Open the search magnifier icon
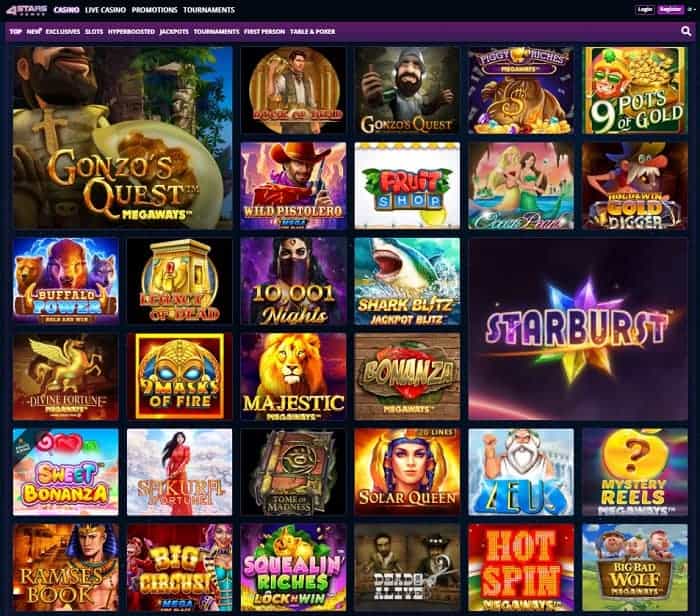This screenshot has width=700, height=616. (x=686, y=31)
